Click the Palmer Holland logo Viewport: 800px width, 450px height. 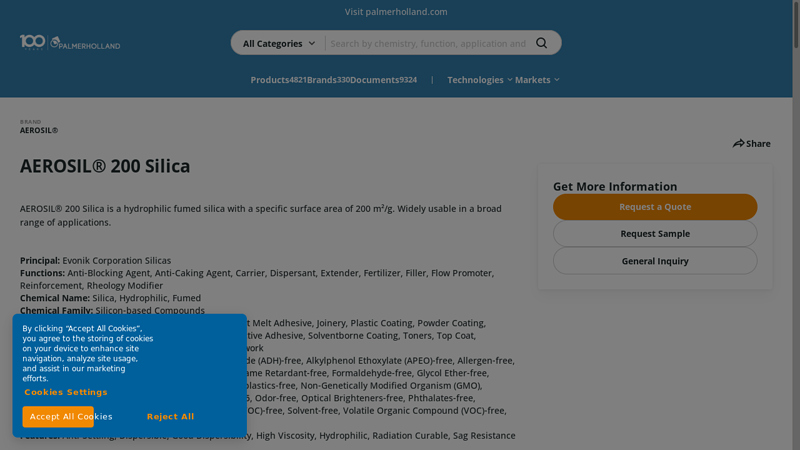[69, 42]
